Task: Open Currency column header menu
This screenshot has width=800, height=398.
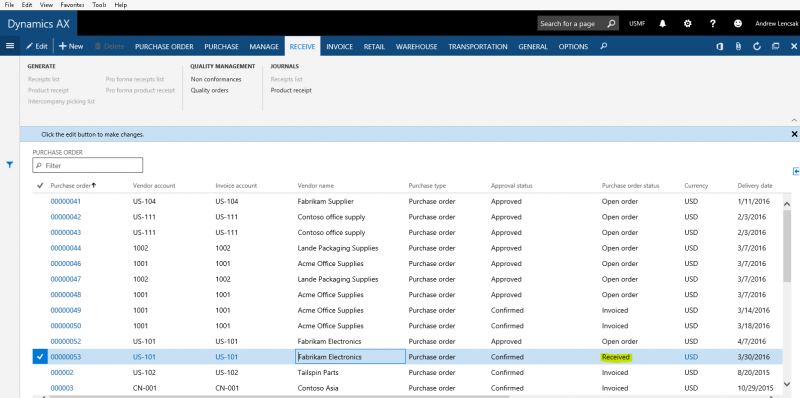Action: tap(696, 186)
